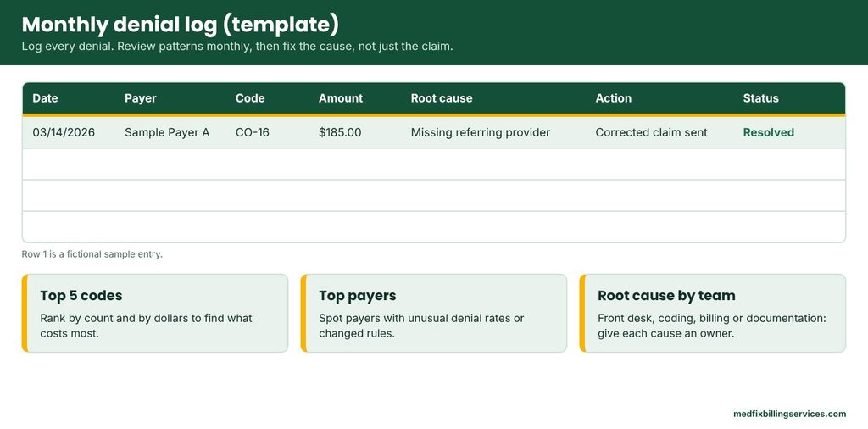Select the Status column header
The width and height of the screenshot is (868, 429).
click(x=760, y=98)
